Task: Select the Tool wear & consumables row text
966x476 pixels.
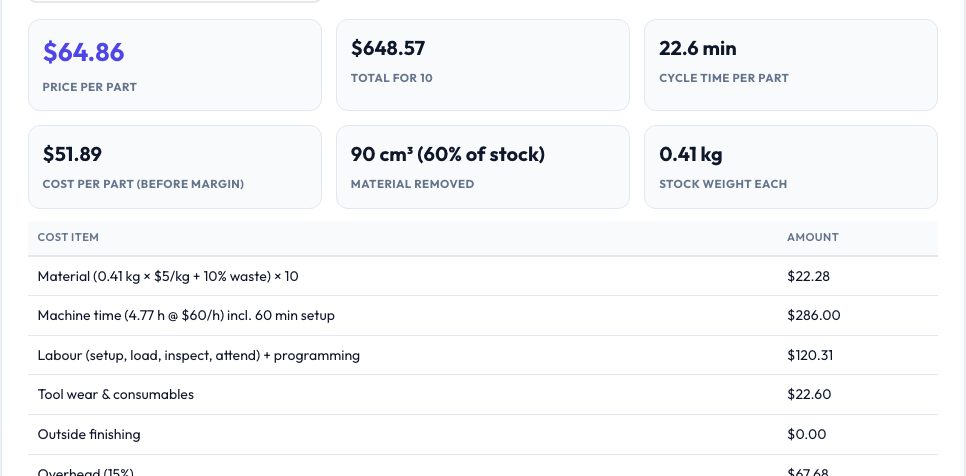Action: click(116, 395)
